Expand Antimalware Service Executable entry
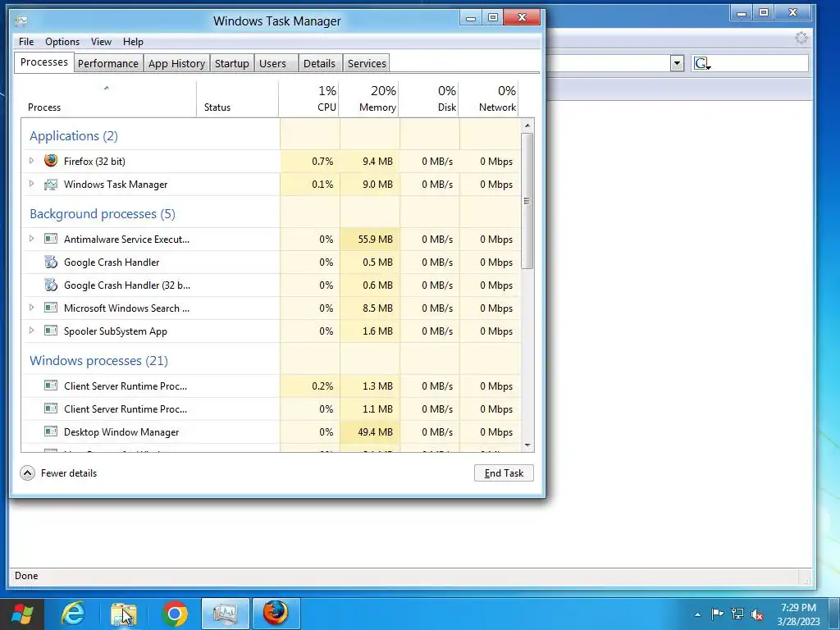Image resolution: width=840 pixels, height=630 pixels. point(32,239)
